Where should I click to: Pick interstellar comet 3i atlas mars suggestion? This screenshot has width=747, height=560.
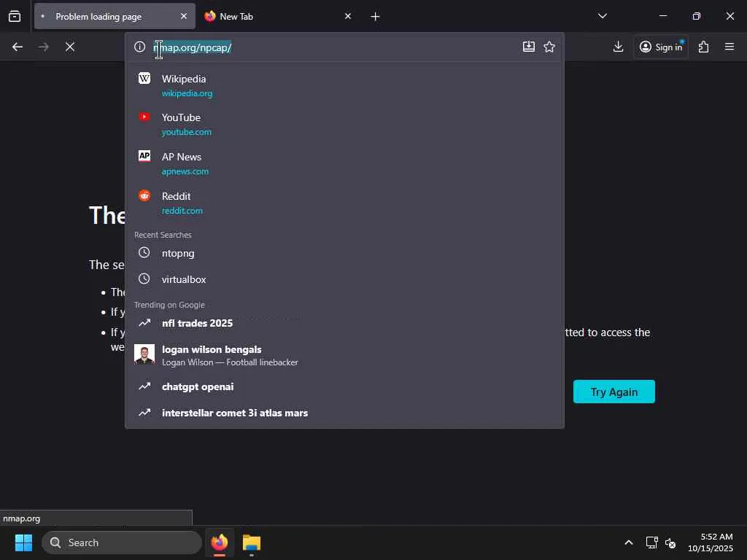pos(344,413)
